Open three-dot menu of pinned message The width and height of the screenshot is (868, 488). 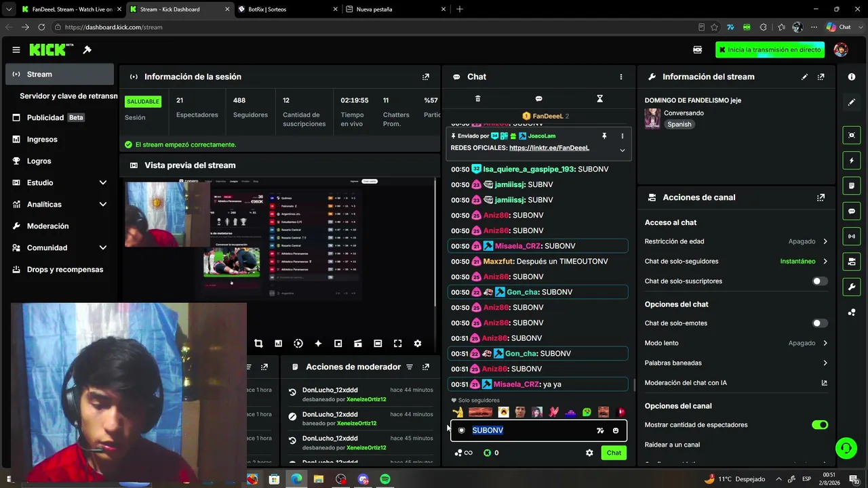pyautogui.click(x=622, y=136)
